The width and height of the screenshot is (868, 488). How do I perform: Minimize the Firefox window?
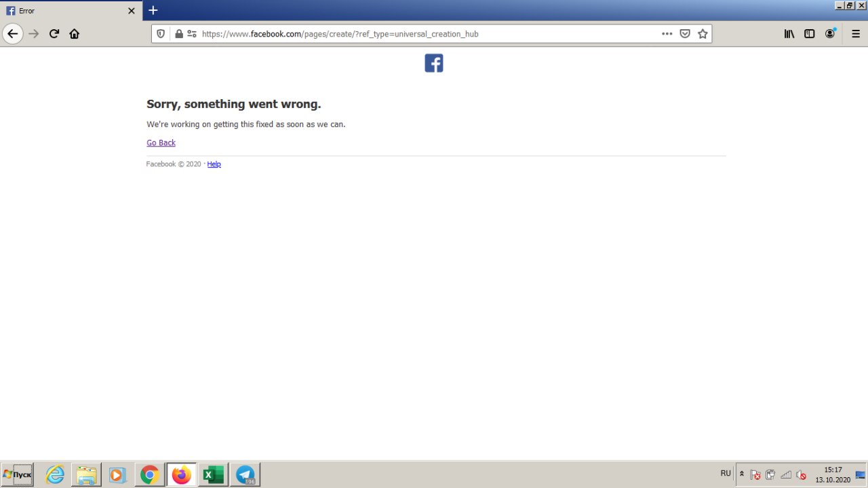click(839, 5)
